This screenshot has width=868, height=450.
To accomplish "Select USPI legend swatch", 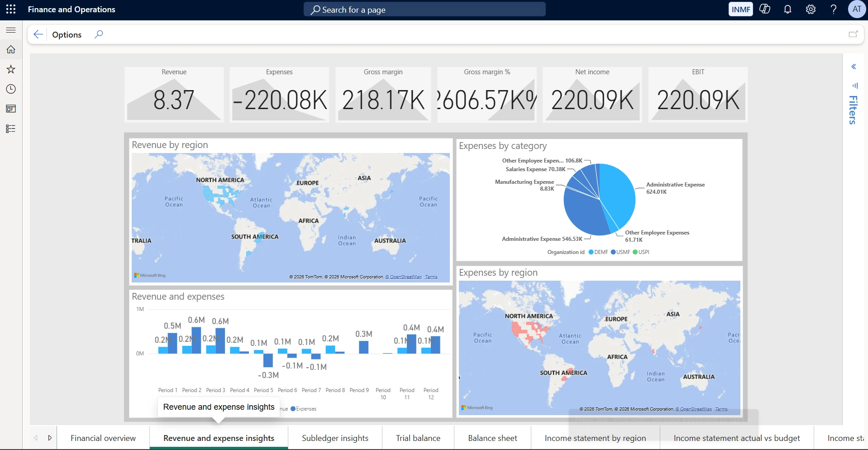I will 635,252.
